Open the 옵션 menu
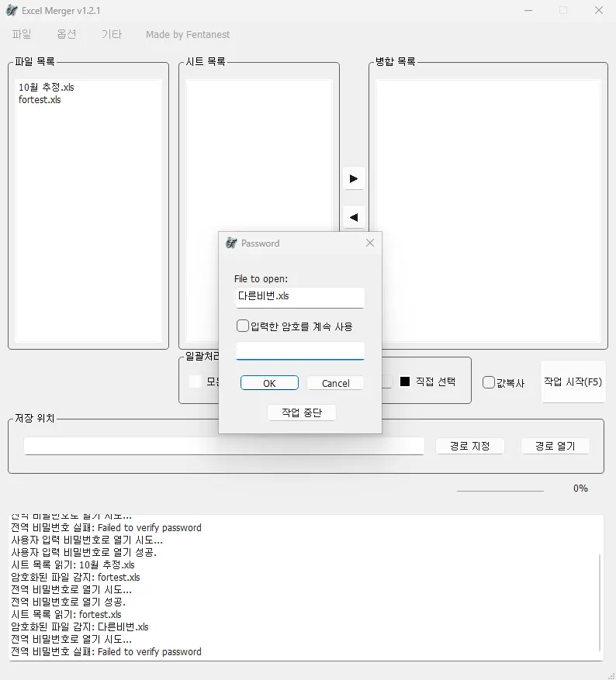This screenshot has width=616, height=680. [67, 34]
